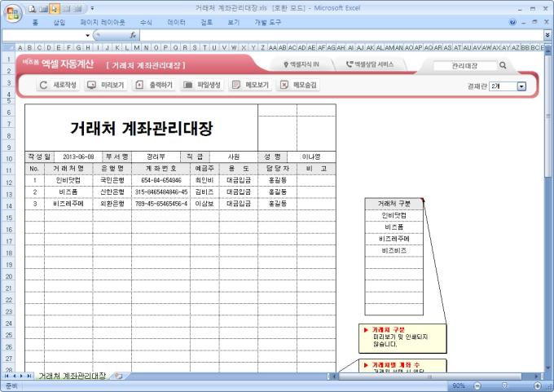
Task: Select the 김비즈 account holder cell
Action: 204,192
